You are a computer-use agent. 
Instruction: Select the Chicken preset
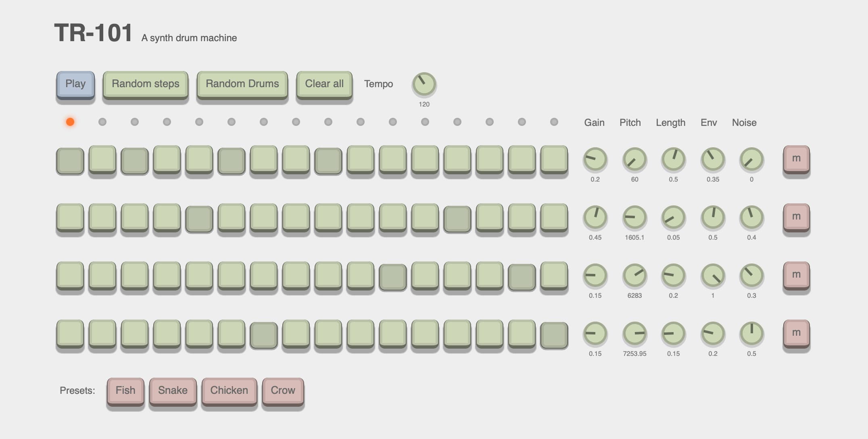[229, 391]
